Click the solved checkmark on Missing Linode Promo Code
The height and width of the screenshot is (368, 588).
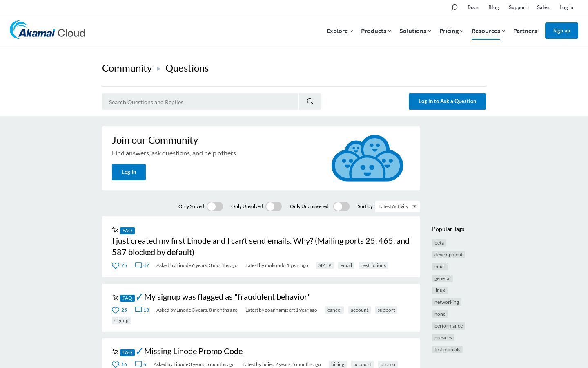pos(139,351)
